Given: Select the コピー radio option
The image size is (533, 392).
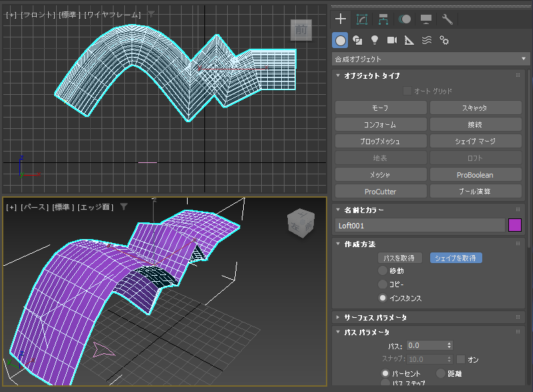Looking at the screenshot, I should 383,284.
